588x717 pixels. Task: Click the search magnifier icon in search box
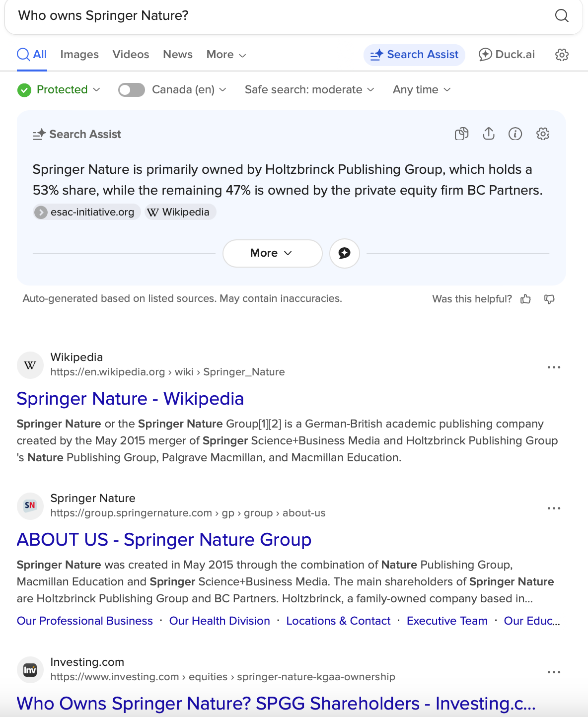click(562, 15)
